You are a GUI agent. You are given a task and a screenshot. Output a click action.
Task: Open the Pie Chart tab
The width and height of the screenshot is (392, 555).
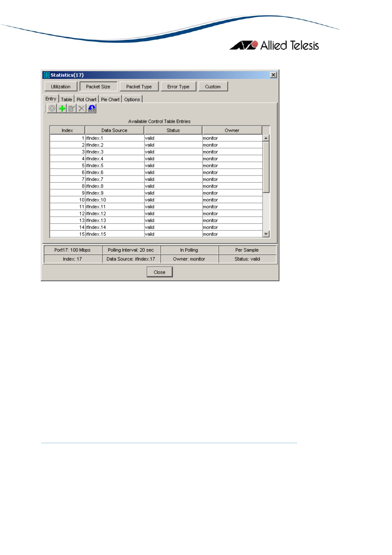click(110, 99)
